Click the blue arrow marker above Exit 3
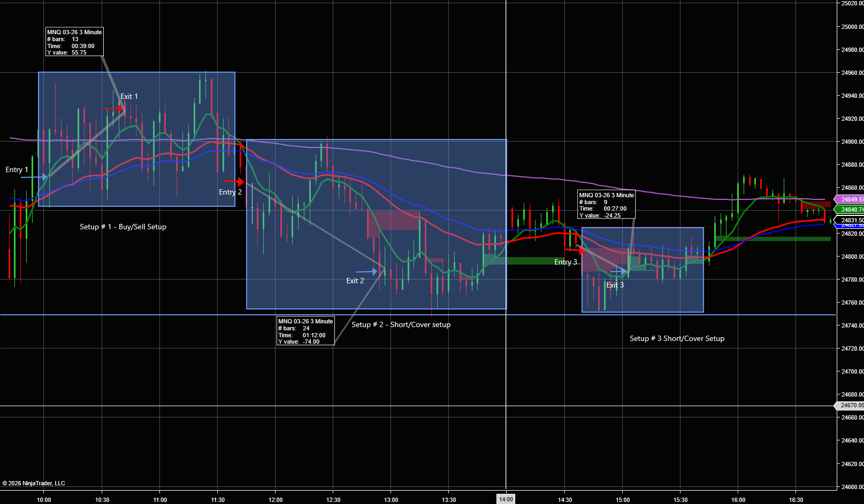The image size is (864, 504). pyautogui.click(x=618, y=272)
